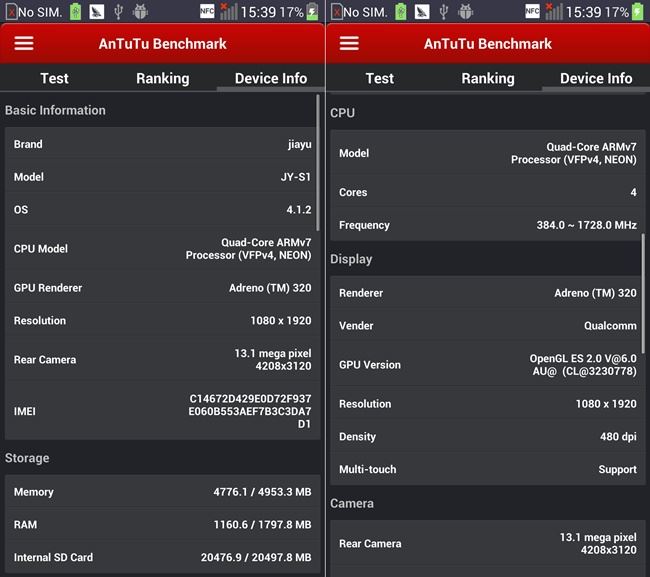The height and width of the screenshot is (577, 650).
Task: Tap green battery icon in right status bar
Action: click(400, 12)
